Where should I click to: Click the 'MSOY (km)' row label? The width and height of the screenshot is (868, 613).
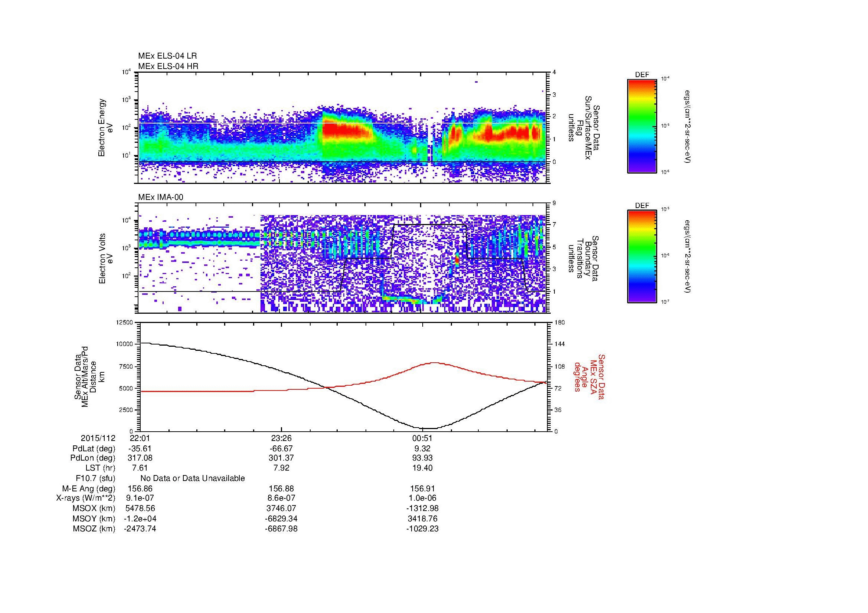tap(94, 518)
